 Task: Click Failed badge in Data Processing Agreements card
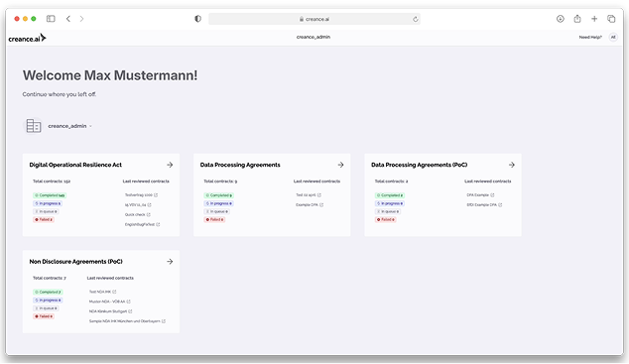[214, 219]
